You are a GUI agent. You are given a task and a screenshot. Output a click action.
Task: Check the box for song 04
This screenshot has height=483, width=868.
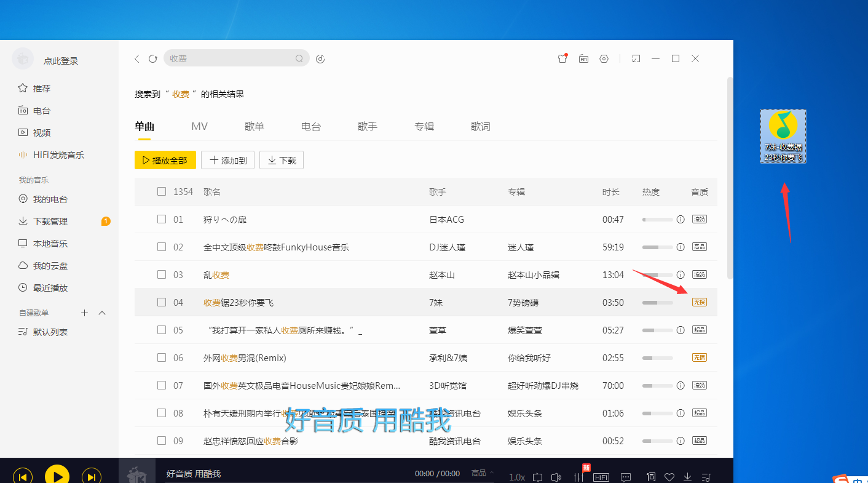162,302
